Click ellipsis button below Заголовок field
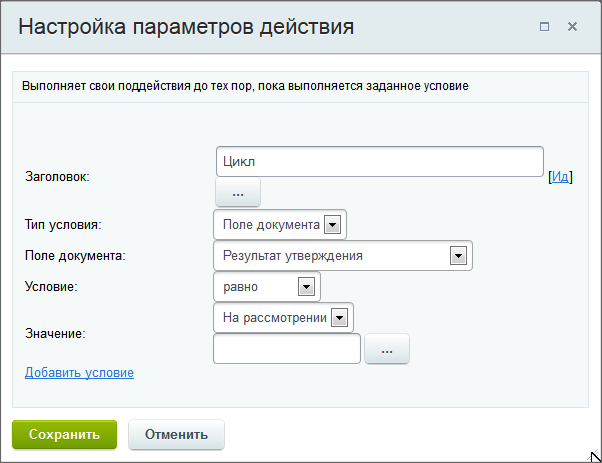This screenshot has height=463, width=602. tap(238, 192)
